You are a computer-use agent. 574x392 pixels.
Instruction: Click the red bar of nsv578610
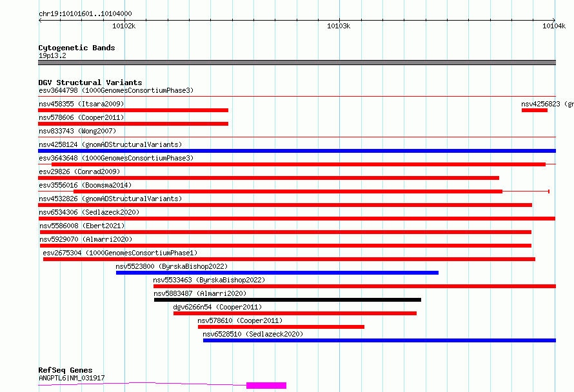tap(281, 327)
